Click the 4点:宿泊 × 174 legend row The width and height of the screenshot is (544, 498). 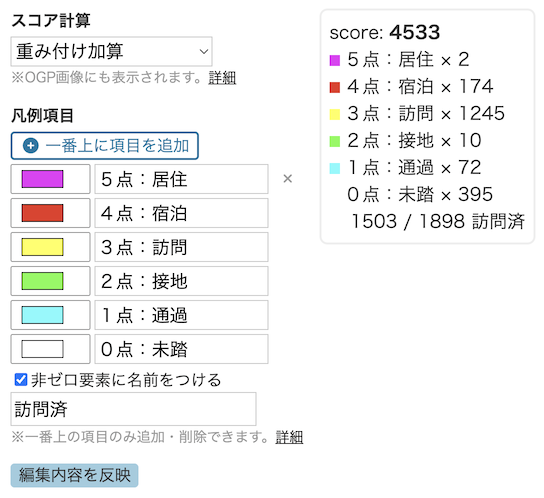click(x=411, y=87)
